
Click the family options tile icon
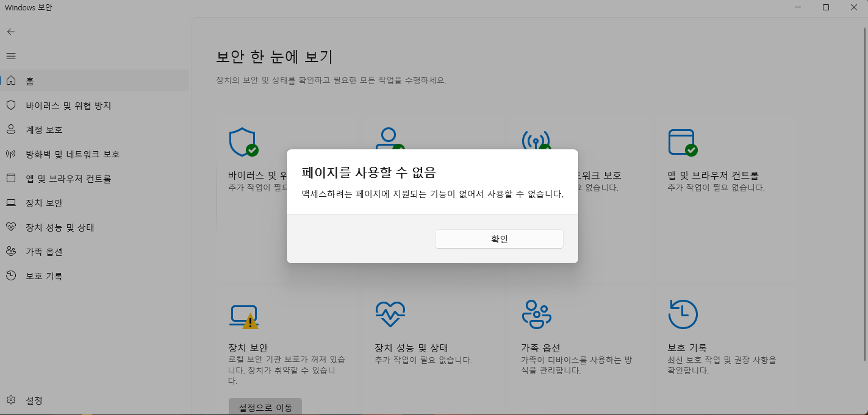[x=537, y=314]
